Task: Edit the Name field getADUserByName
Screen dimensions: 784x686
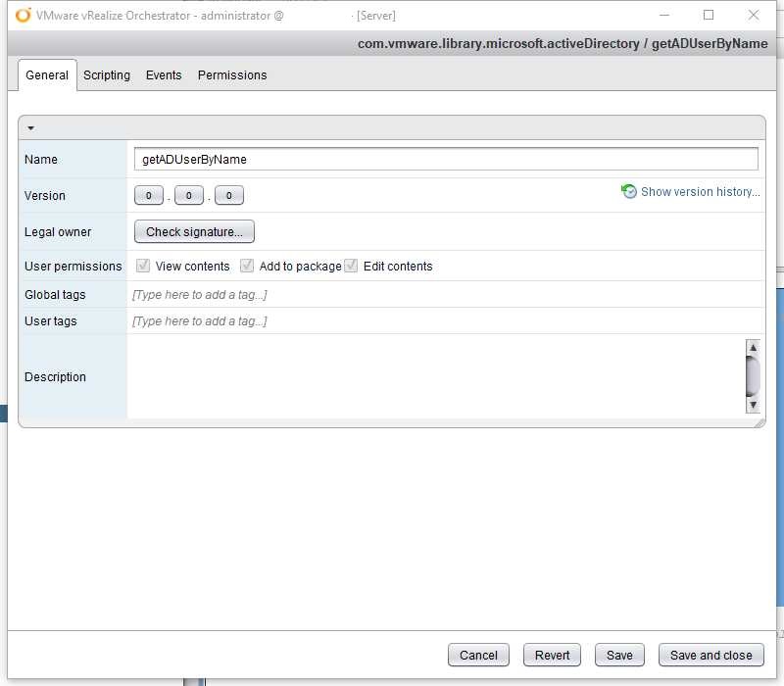Action: pyautogui.click(x=446, y=159)
